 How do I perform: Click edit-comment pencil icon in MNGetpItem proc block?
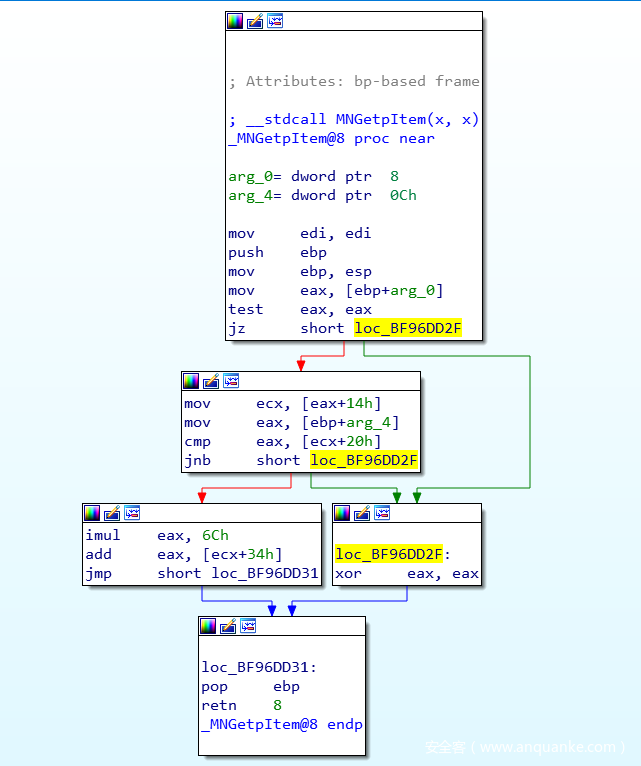coord(255,21)
